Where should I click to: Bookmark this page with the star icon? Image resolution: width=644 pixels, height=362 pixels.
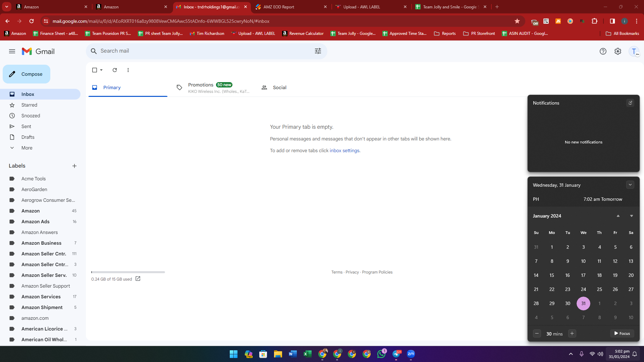tap(517, 21)
